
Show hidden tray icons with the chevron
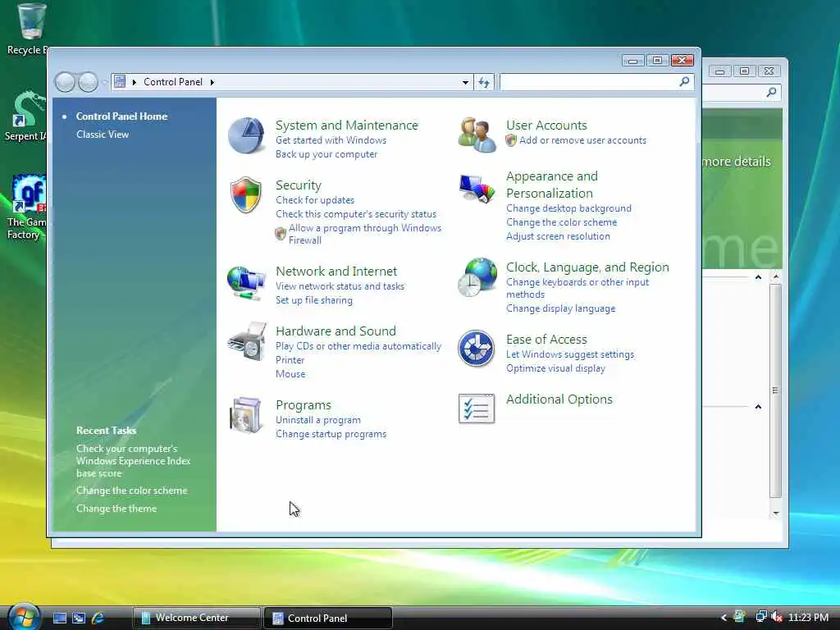point(724,618)
